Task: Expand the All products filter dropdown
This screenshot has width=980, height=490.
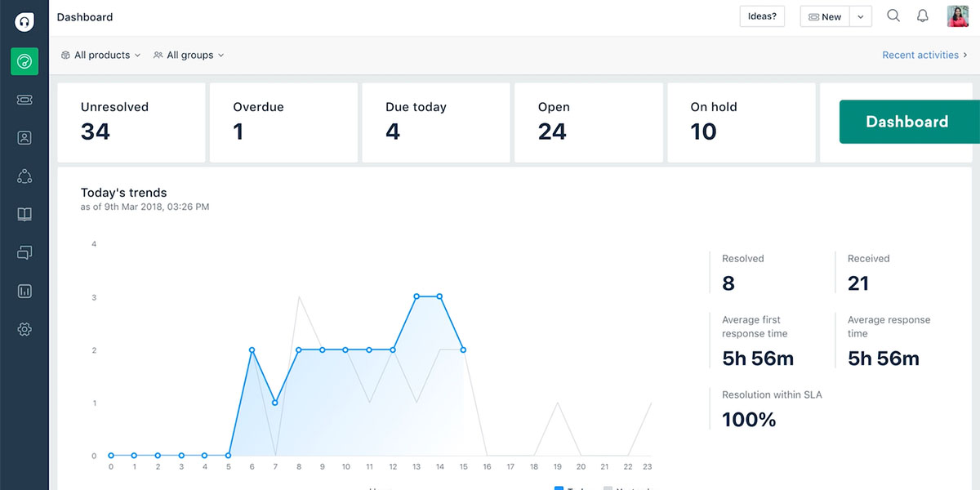Action: point(101,56)
